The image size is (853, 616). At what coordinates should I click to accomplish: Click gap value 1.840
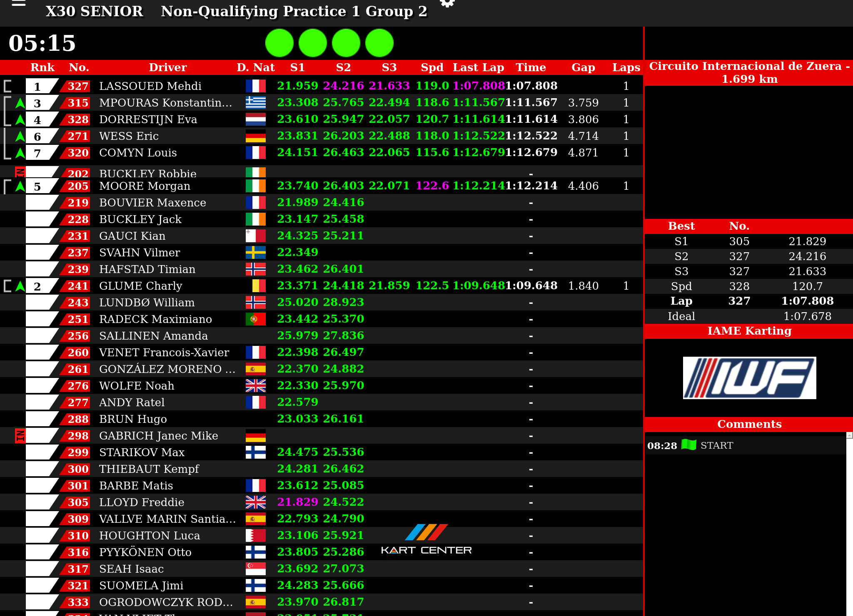point(583,286)
